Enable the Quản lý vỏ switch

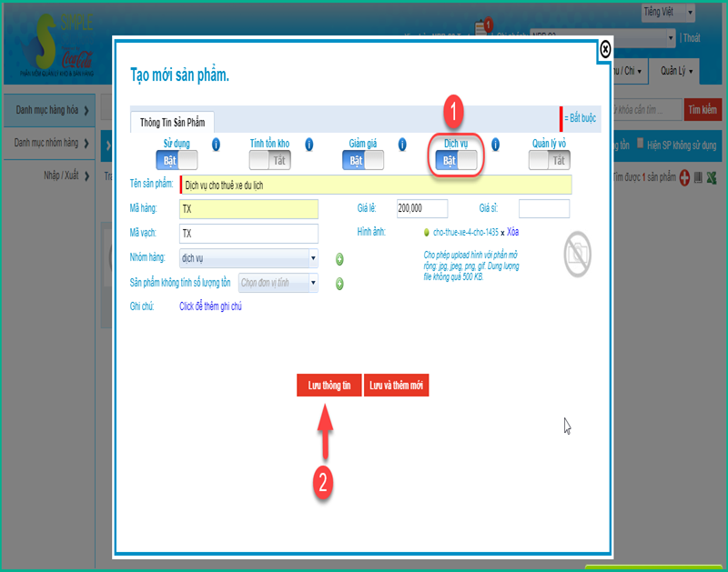coord(549,160)
